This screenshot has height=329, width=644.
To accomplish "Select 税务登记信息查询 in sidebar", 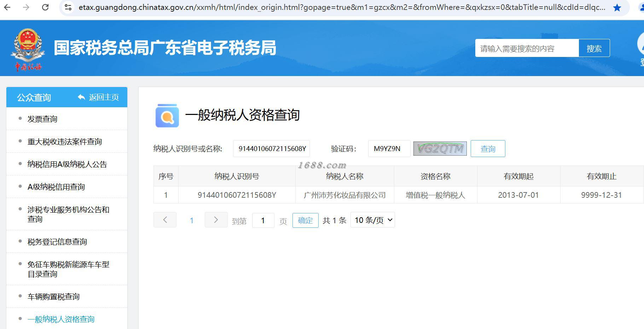I will coord(57,242).
